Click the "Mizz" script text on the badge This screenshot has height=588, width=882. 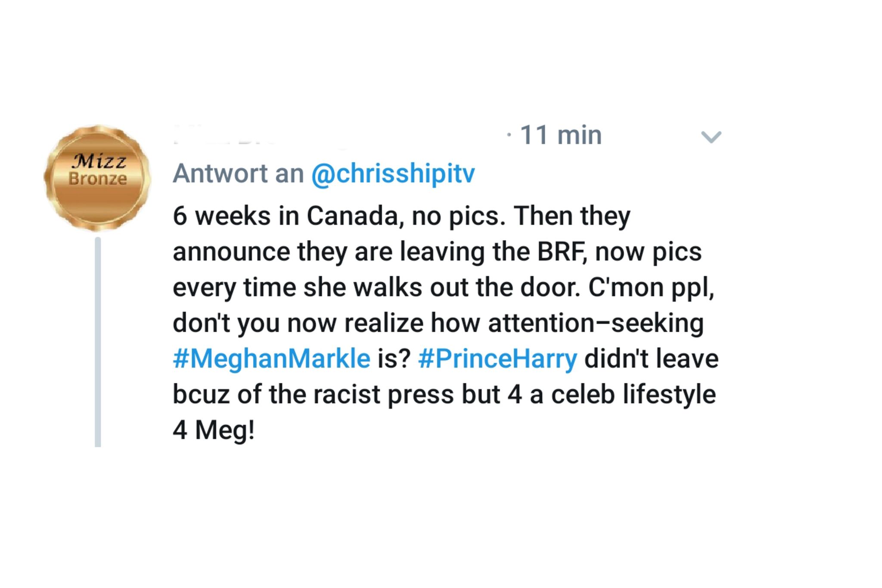pos(100,162)
